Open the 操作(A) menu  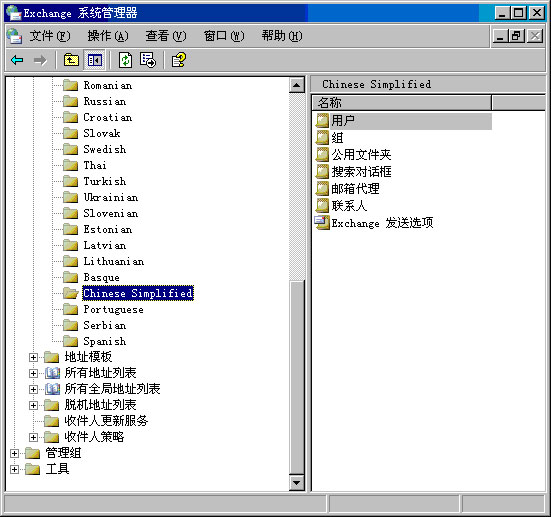[108, 36]
